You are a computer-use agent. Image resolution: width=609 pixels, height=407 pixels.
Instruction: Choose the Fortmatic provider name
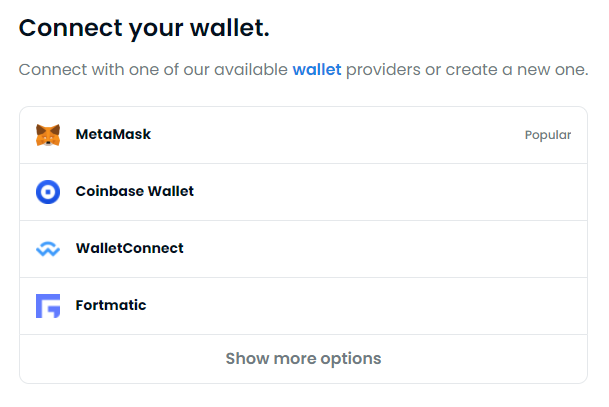[x=111, y=305]
